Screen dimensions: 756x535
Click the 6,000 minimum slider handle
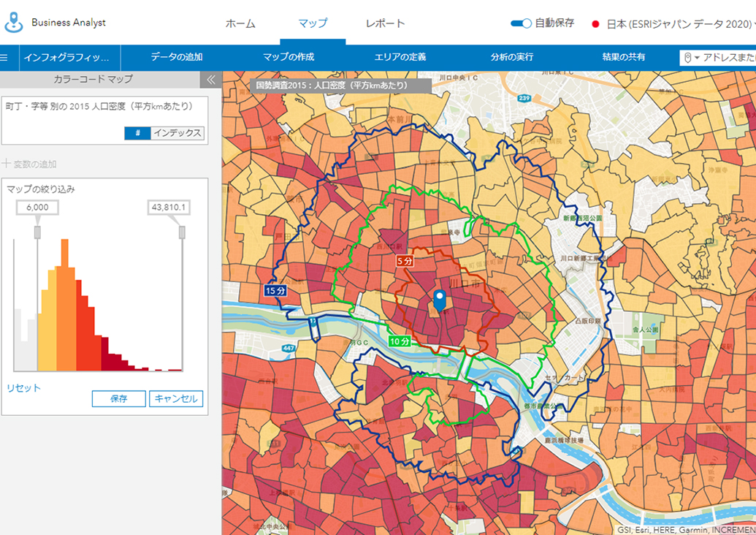click(37, 232)
